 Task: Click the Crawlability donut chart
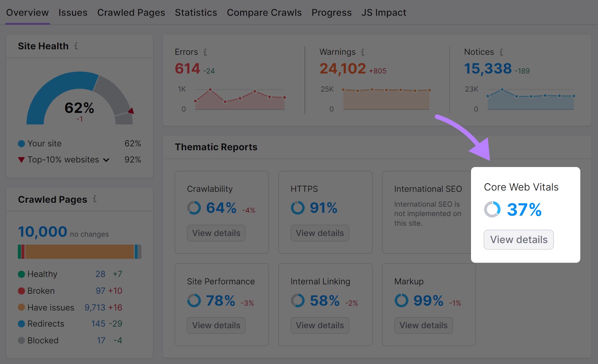[194, 208]
